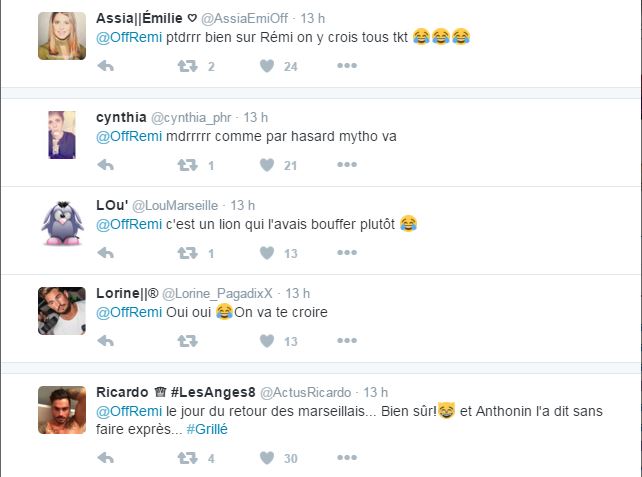Open more options on cynthia's tweet
This screenshot has width=642, height=477.
347,165
